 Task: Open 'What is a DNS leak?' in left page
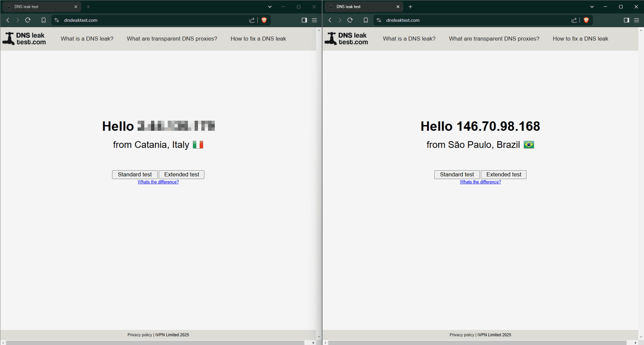click(87, 39)
